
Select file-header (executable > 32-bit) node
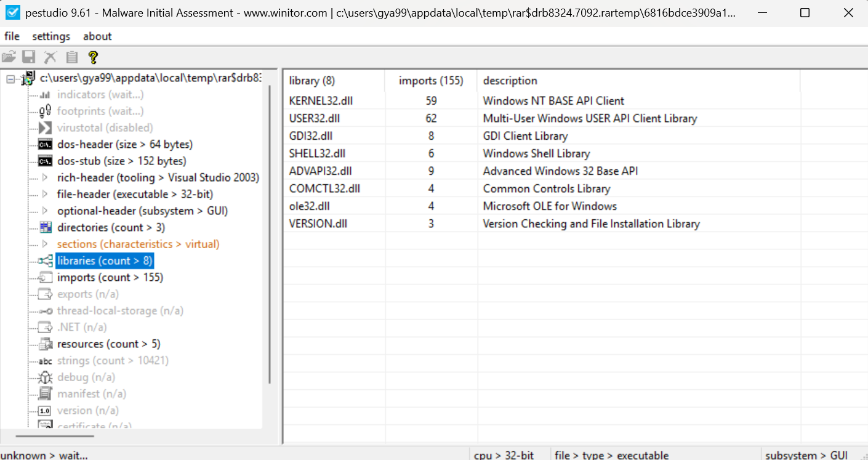click(134, 195)
